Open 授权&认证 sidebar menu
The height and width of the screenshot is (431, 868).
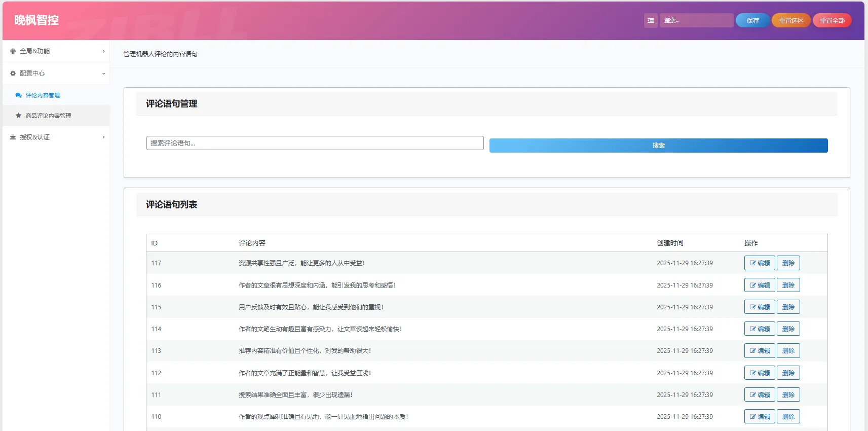(x=56, y=137)
